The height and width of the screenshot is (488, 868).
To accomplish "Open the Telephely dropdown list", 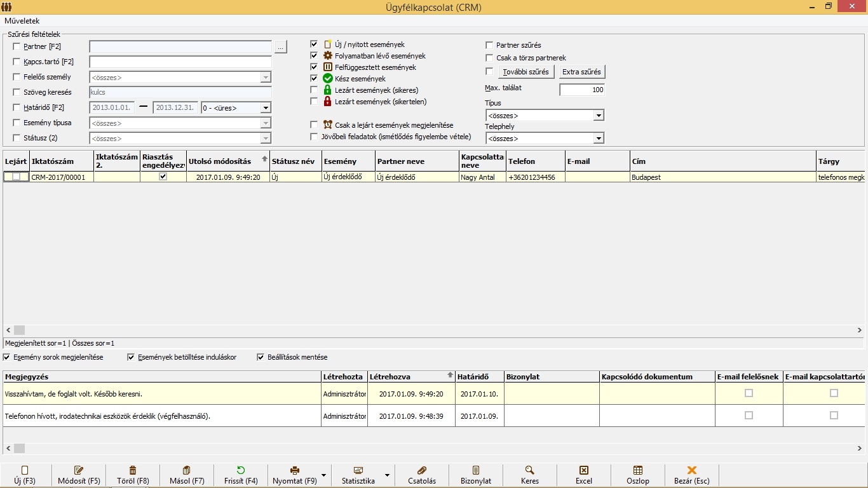I will click(x=598, y=139).
